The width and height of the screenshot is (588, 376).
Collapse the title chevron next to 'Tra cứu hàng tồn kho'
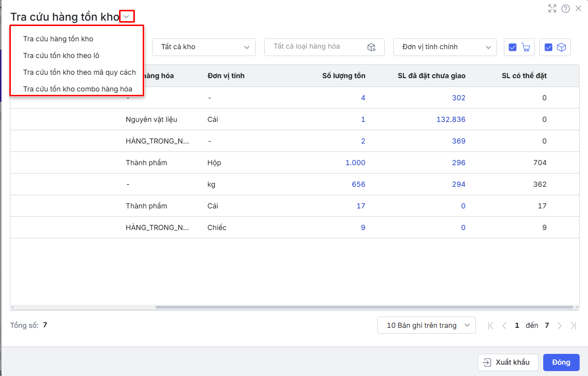click(127, 17)
